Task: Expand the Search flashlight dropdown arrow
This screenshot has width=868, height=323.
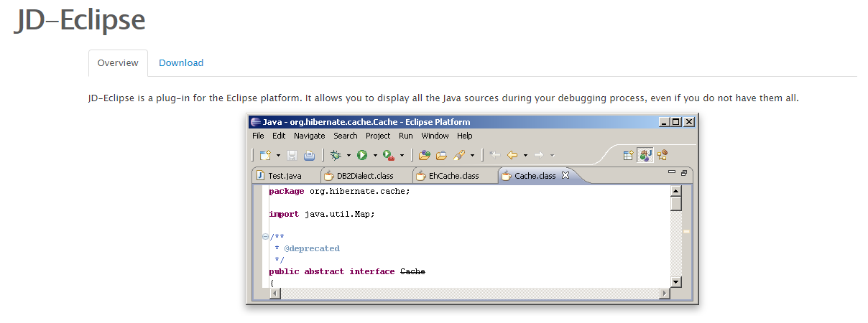Action: pos(472,155)
